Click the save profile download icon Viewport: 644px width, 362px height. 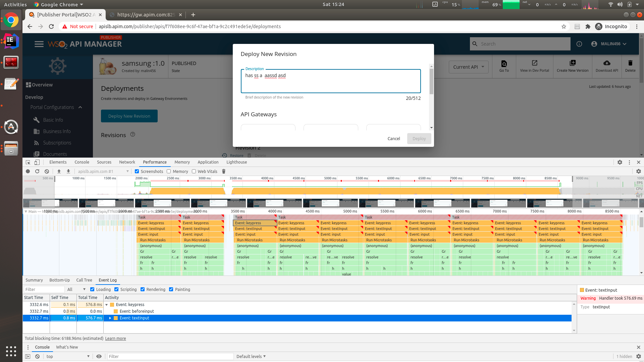pyautogui.click(x=68, y=171)
